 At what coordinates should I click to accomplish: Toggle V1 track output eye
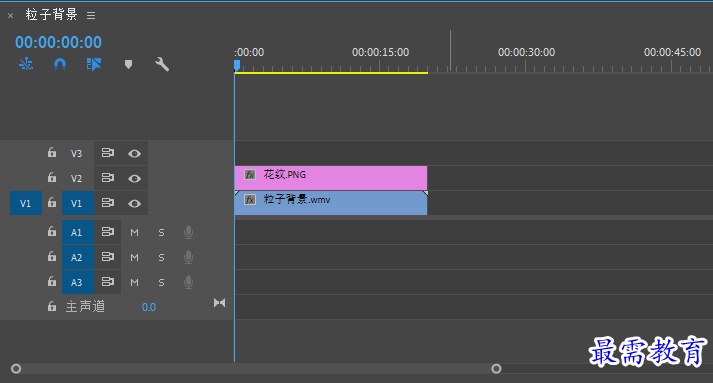click(x=134, y=203)
